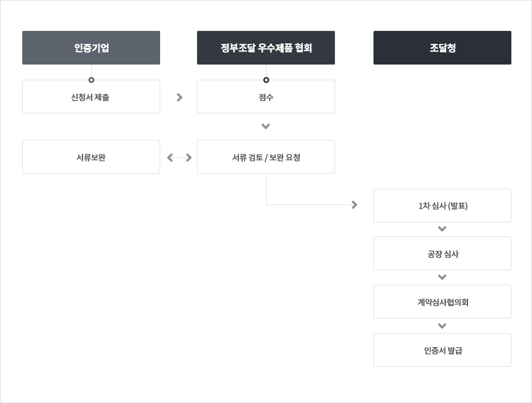The image size is (532, 403).
Task: Select the 계약심사협의회 step box
Action: [x=442, y=302]
